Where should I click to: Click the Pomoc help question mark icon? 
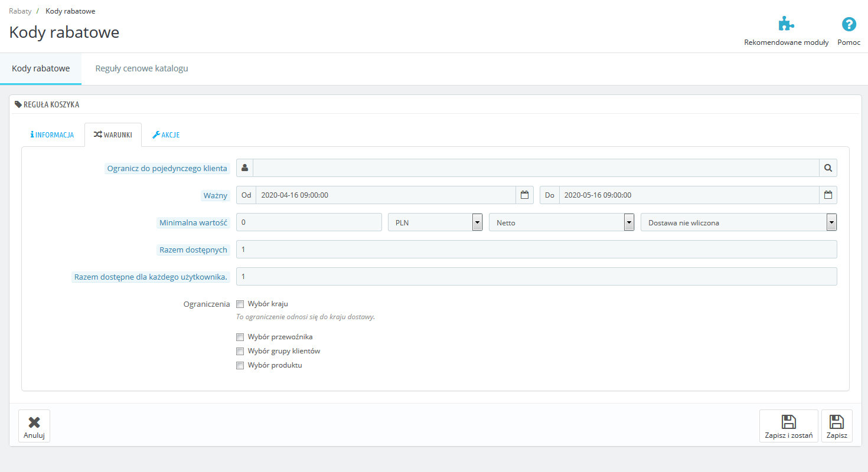click(849, 24)
